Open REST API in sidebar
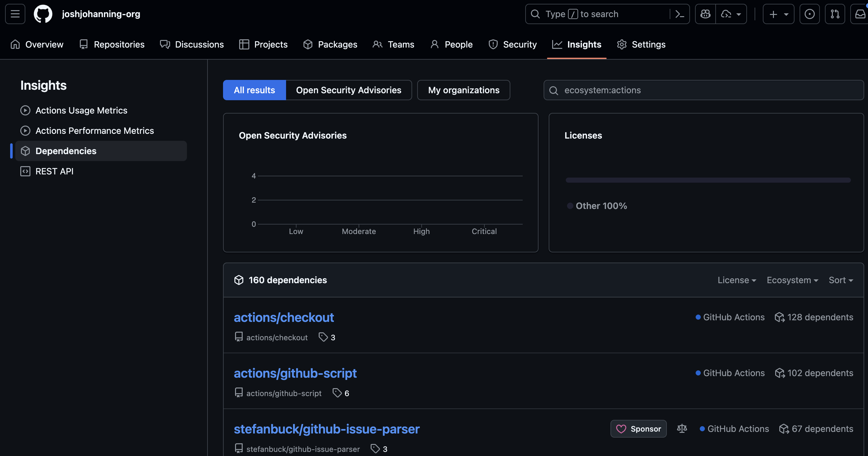The height and width of the screenshot is (456, 868). pyautogui.click(x=101, y=171)
